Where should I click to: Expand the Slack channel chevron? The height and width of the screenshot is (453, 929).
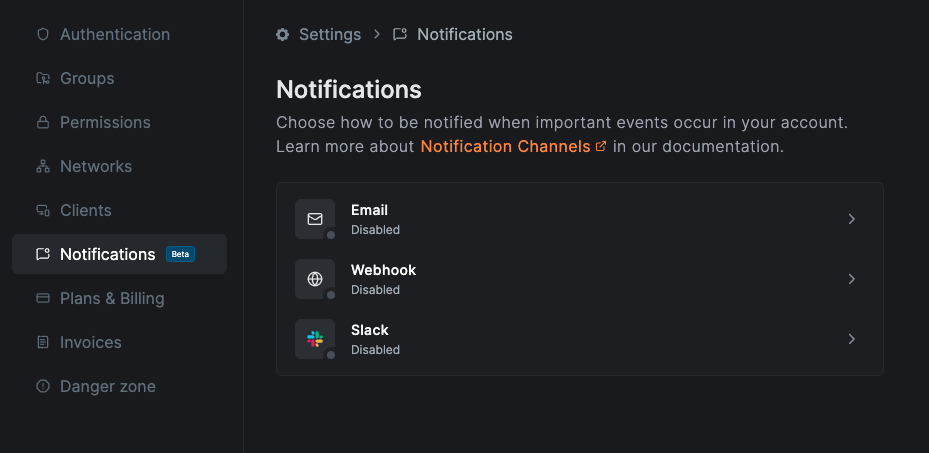pyautogui.click(x=851, y=339)
